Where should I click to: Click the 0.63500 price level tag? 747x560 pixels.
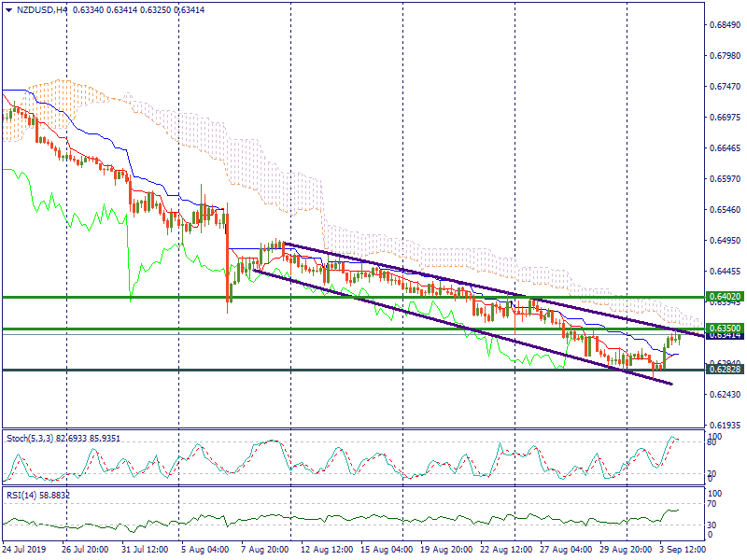click(722, 328)
